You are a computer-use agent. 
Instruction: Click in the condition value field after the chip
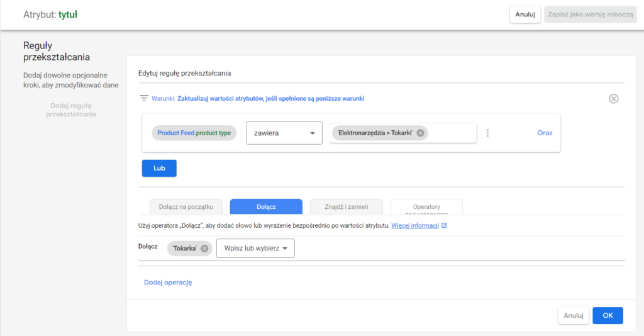pos(453,133)
